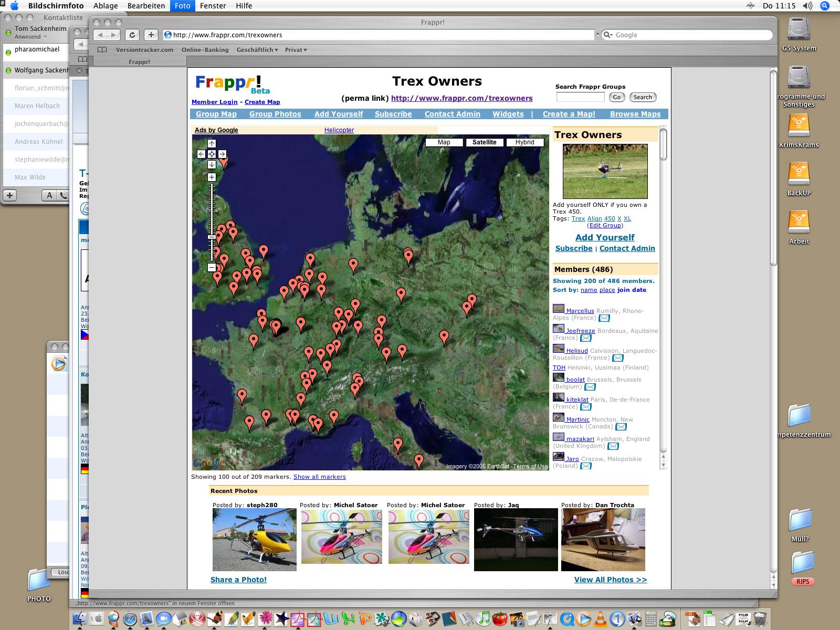Click the Trex Owners group helicopter image
The image size is (840, 630).
605,172
